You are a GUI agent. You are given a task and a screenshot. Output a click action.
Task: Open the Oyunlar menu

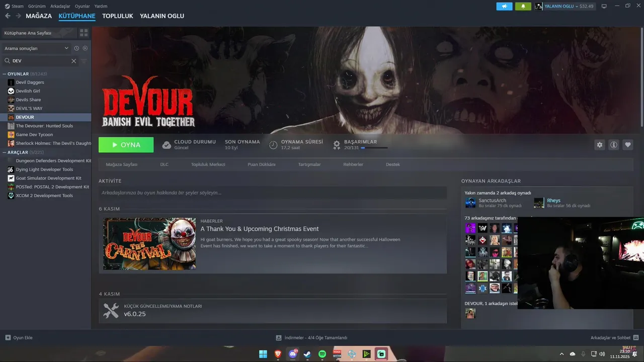point(82,6)
